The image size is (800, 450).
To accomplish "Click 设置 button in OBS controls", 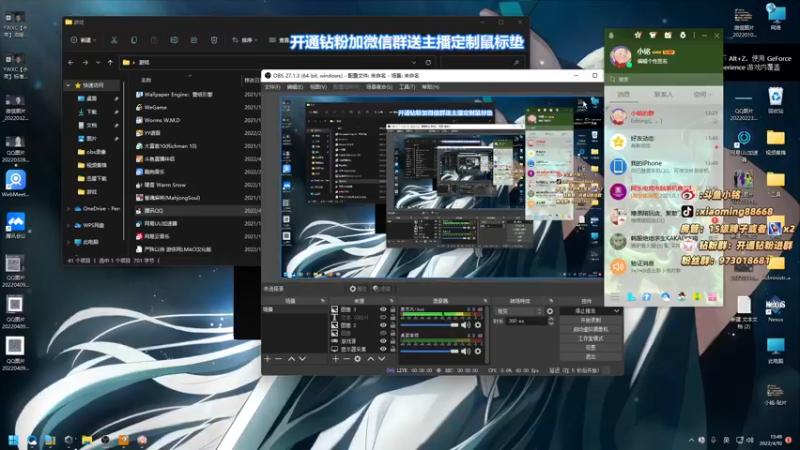I will (x=590, y=347).
